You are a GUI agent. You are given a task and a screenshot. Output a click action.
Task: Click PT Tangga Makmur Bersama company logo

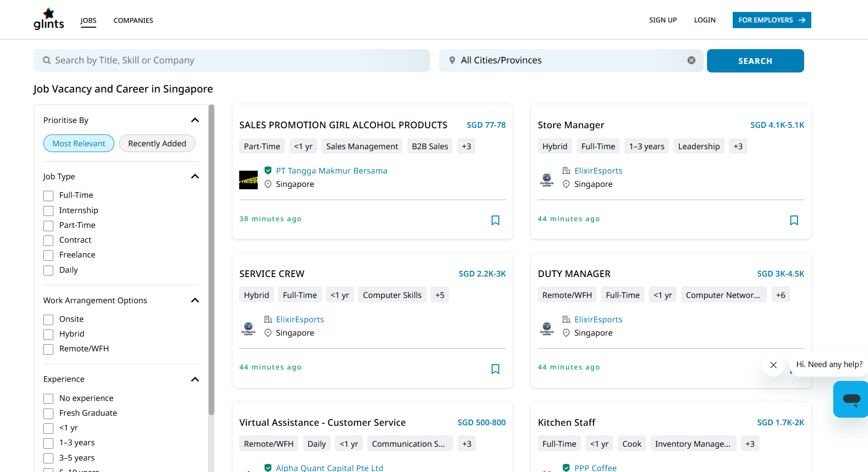tap(248, 180)
